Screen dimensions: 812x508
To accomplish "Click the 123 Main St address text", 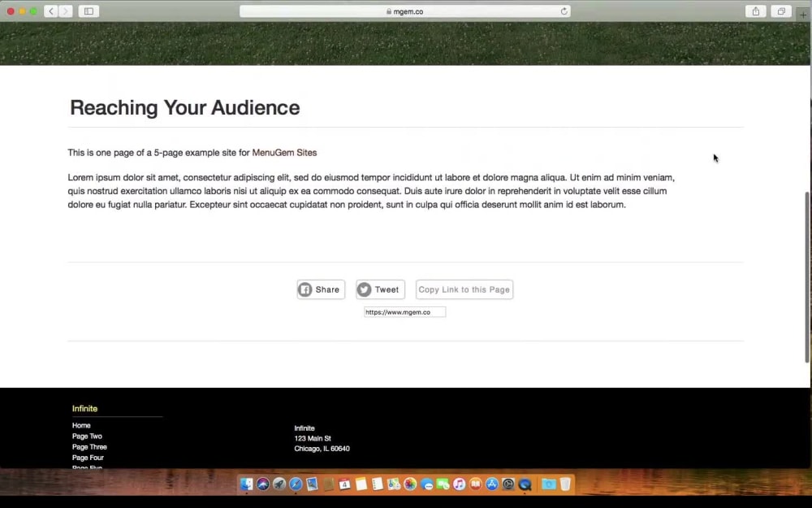I will click(313, 439).
